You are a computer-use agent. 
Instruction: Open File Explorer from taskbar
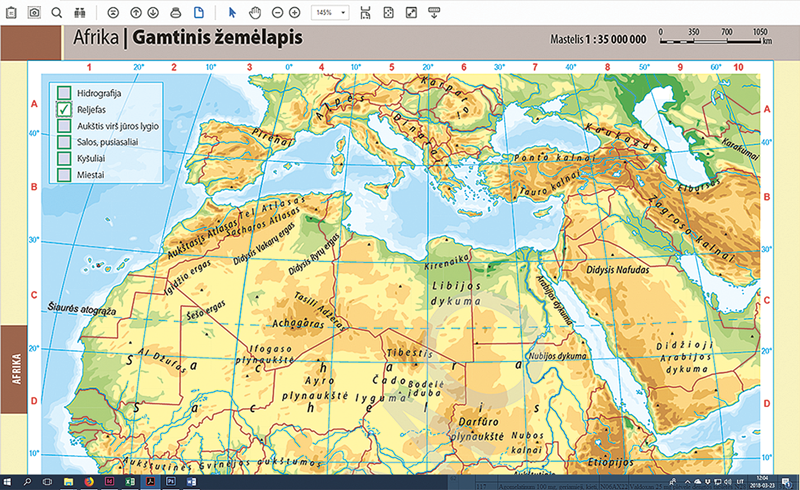pyautogui.click(x=68, y=481)
